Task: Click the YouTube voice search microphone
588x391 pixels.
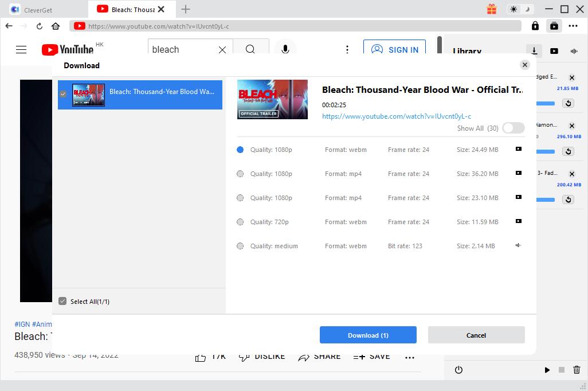Action: point(285,49)
